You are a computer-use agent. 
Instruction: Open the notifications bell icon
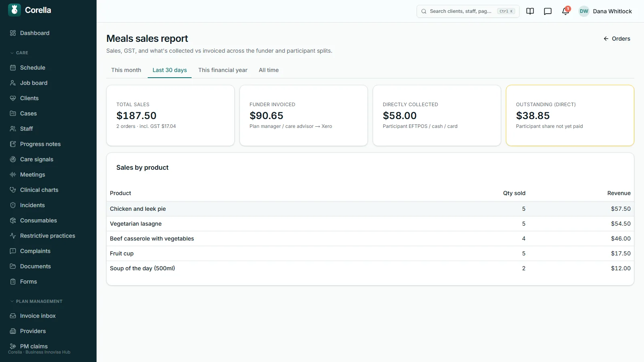point(566,11)
